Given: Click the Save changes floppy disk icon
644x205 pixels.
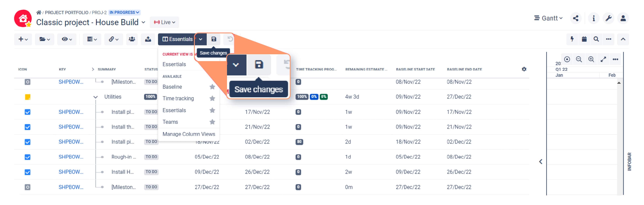Looking at the screenshot, I should [214, 39].
